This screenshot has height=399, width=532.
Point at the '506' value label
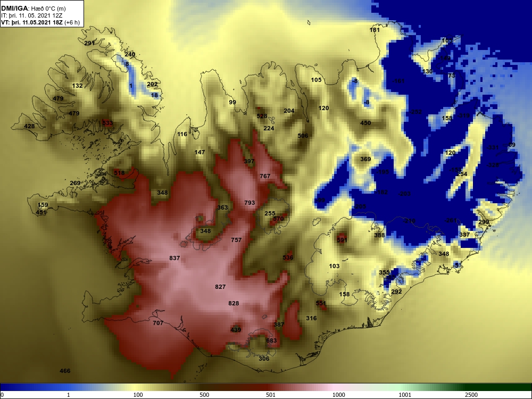coord(303,136)
